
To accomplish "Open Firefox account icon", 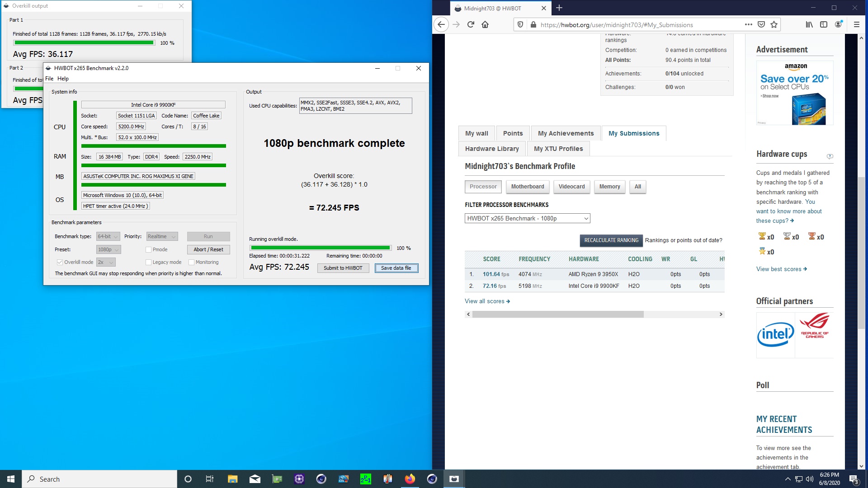I will pos(839,24).
